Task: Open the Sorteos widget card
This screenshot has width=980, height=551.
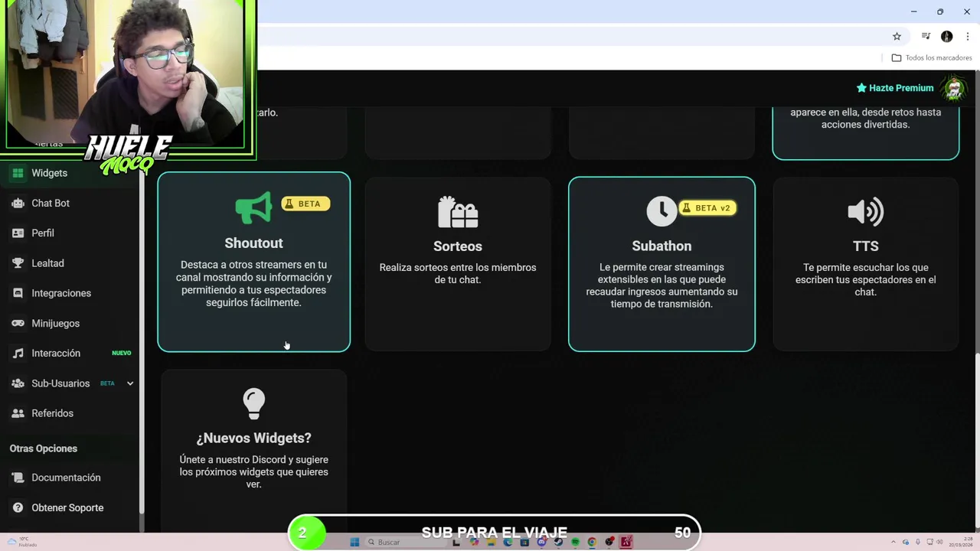Action: coord(458,264)
